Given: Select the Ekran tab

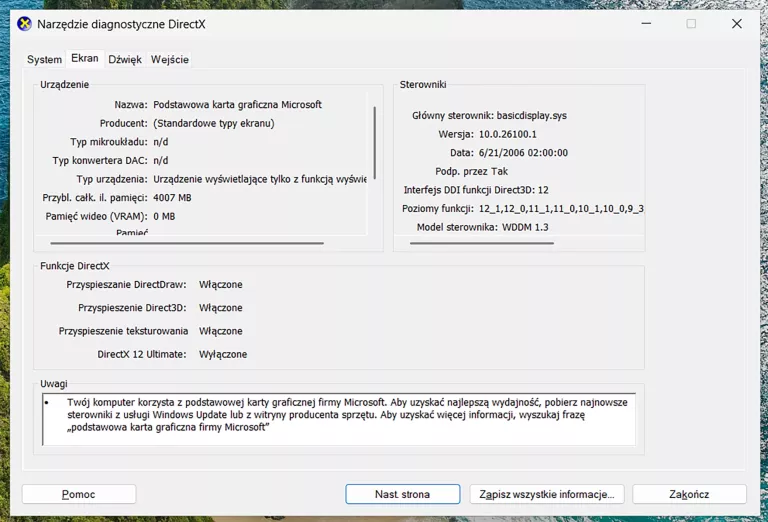Looking at the screenshot, I should coord(85,59).
